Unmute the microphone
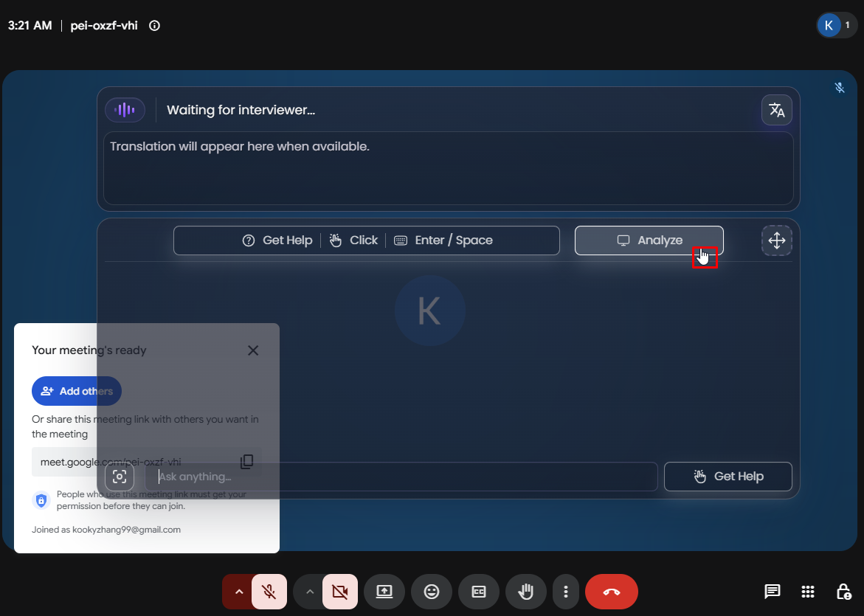 coord(269,592)
